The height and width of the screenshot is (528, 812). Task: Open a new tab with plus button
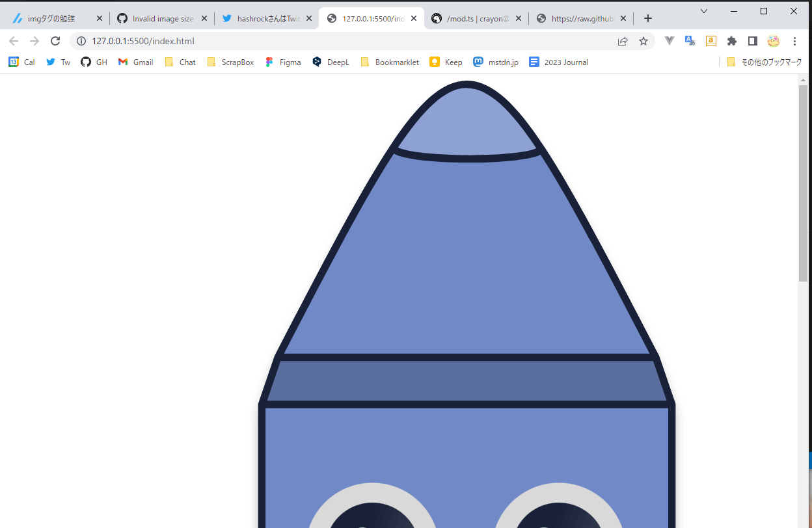(x=647, y=18)
